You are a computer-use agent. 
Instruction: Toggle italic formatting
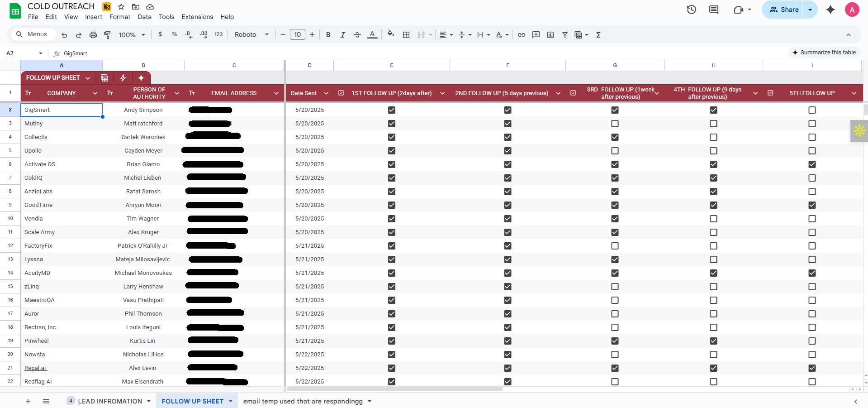tap(343, 35)
